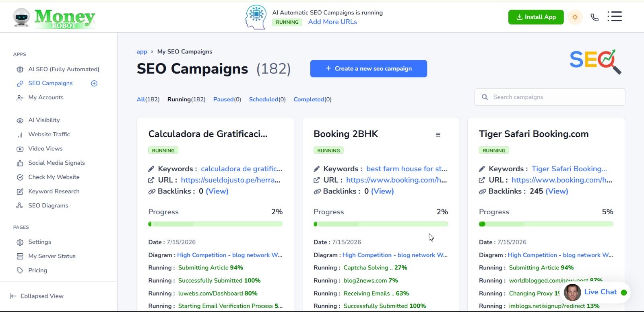
Task: Click the Collapsed View label
Action: pyautogui.click(x=42, y=296)
